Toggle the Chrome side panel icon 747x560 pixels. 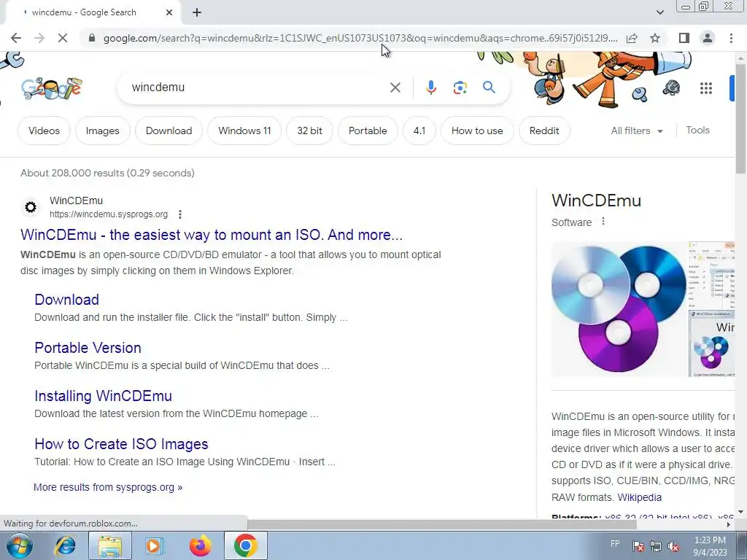(684, 38)
